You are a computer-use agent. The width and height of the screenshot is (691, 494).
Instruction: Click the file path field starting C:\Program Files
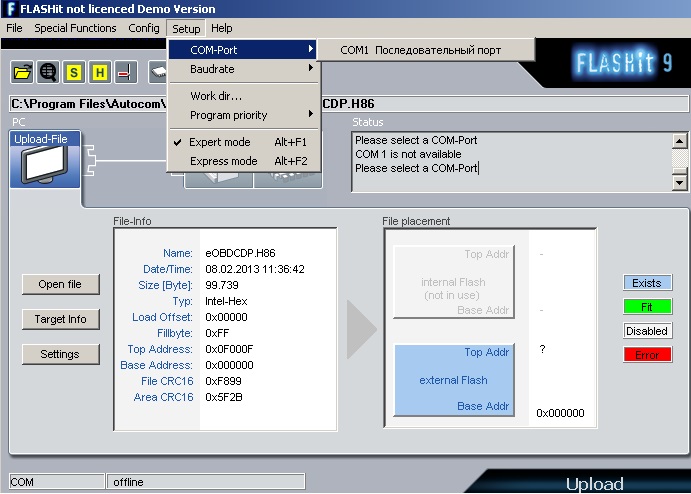pyautogui.click(x=348, y=104)
